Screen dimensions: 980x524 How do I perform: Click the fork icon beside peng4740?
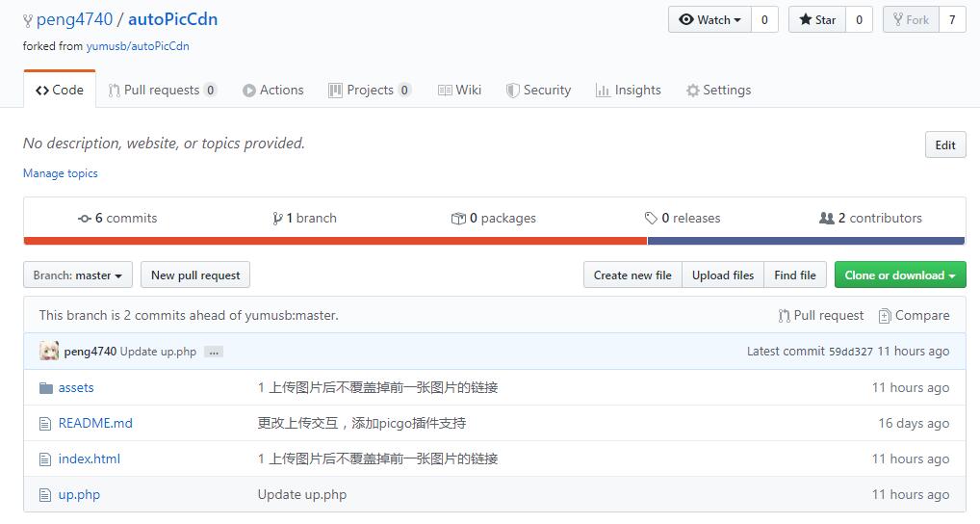click(x=28, y=20)
